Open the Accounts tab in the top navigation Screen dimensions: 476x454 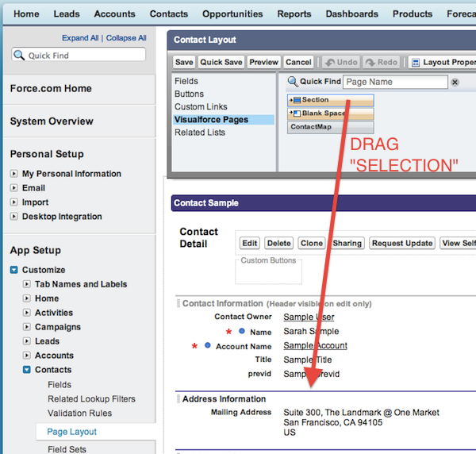tap(114, 14)
